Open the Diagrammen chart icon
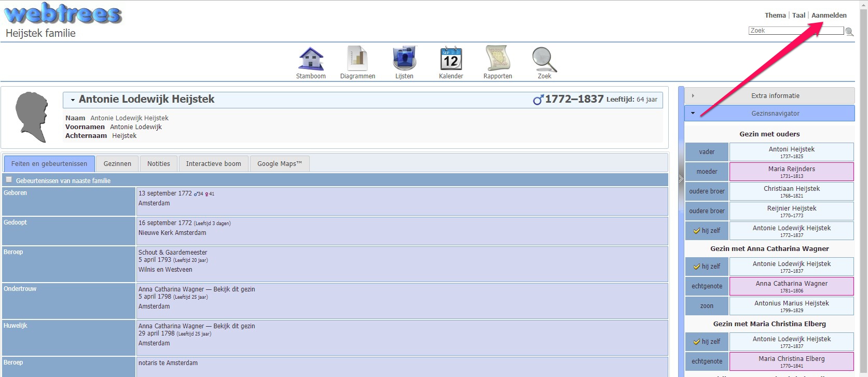 point(357,59)
